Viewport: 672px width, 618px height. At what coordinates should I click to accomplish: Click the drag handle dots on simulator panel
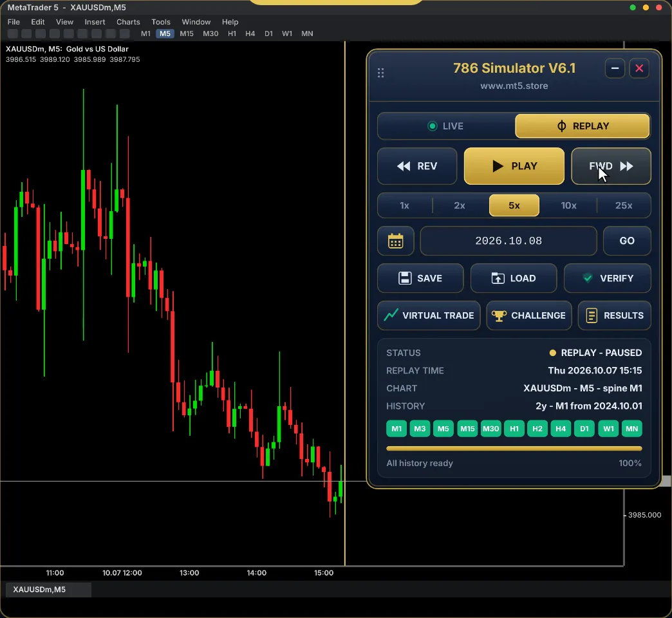[x=380, y=73]
